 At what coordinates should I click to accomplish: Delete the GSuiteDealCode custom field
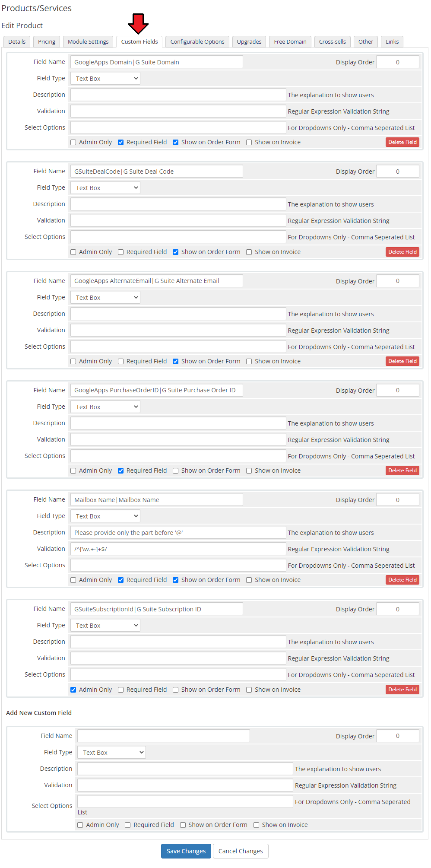point(402,252)
